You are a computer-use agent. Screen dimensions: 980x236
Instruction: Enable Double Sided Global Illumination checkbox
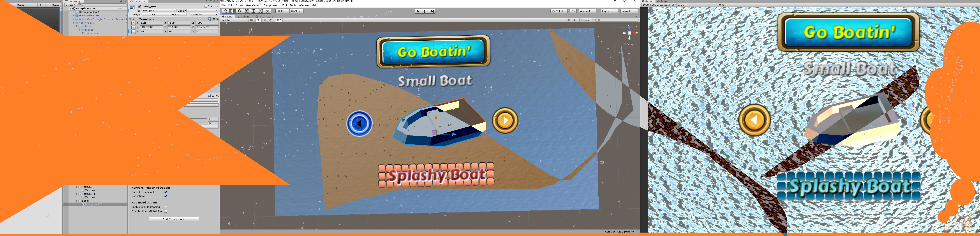[x=166, y=211]
